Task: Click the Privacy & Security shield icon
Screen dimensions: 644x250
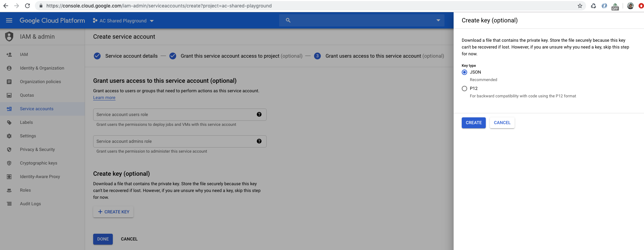Action: tap(9, 149)
